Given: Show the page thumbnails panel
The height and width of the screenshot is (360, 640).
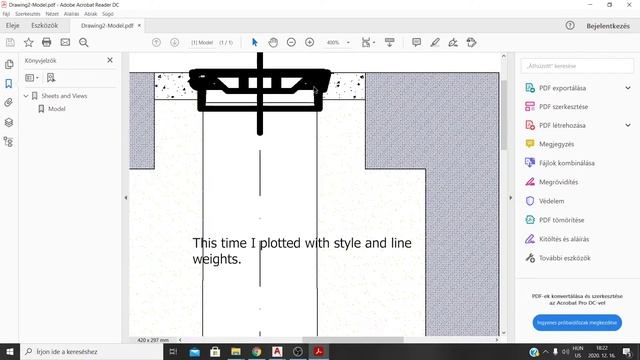Looking at the screenshot, I should [9, 64].
